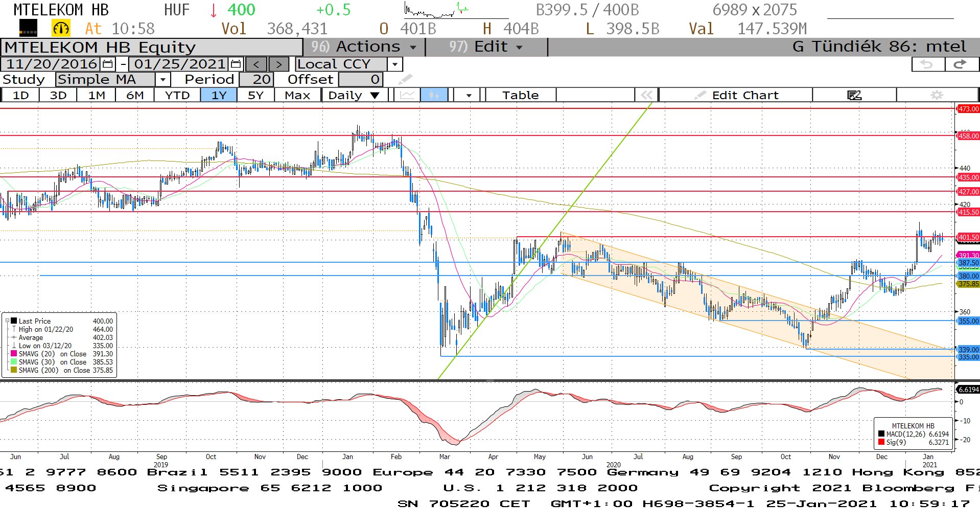
Task: Select the 3D range tab
Action: click(x=58, y=95)
